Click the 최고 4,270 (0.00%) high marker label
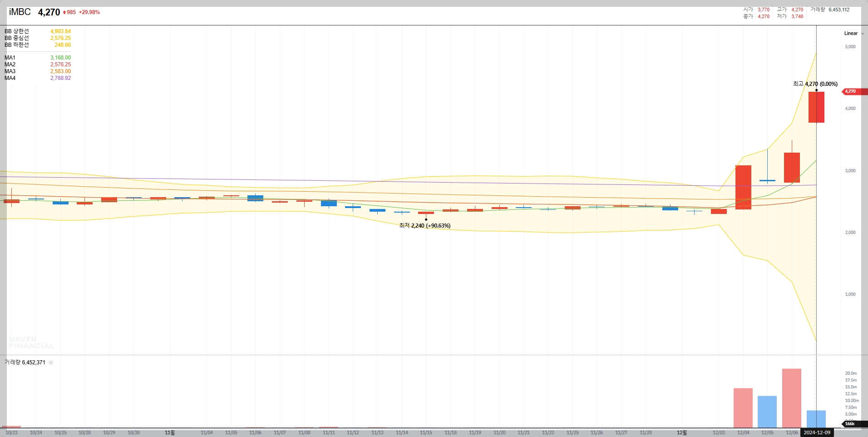This screenshot has width=868, height=437. (815, 84)
